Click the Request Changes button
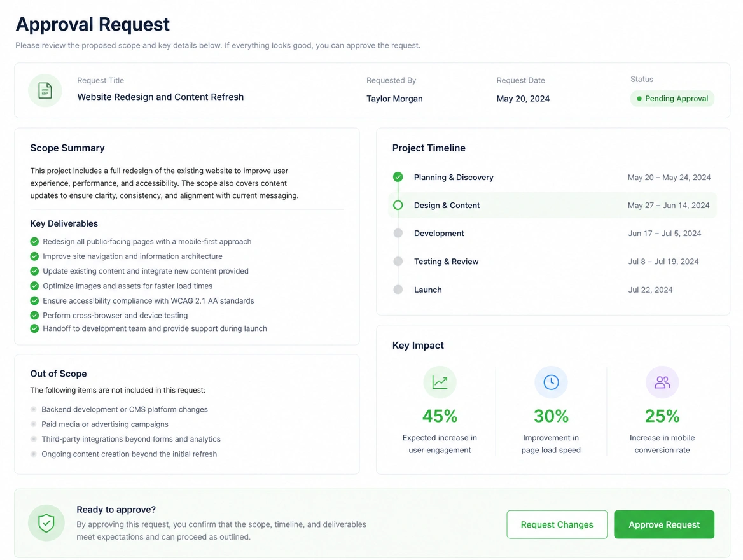 tap(557, 524)
